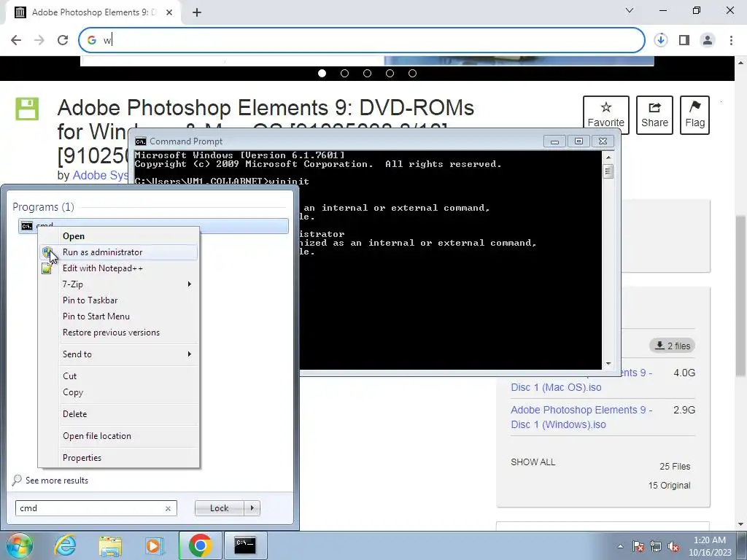The width and height of the screenshot is (747, 560).
Task: Click the Chrome taskbar icon
Action: click(200, 545)
